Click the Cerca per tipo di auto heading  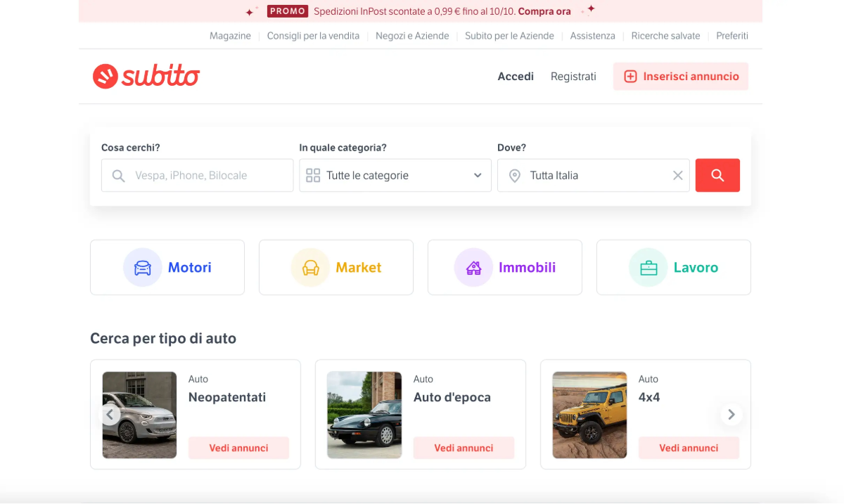pyautogui.click(x=163, y=339)
